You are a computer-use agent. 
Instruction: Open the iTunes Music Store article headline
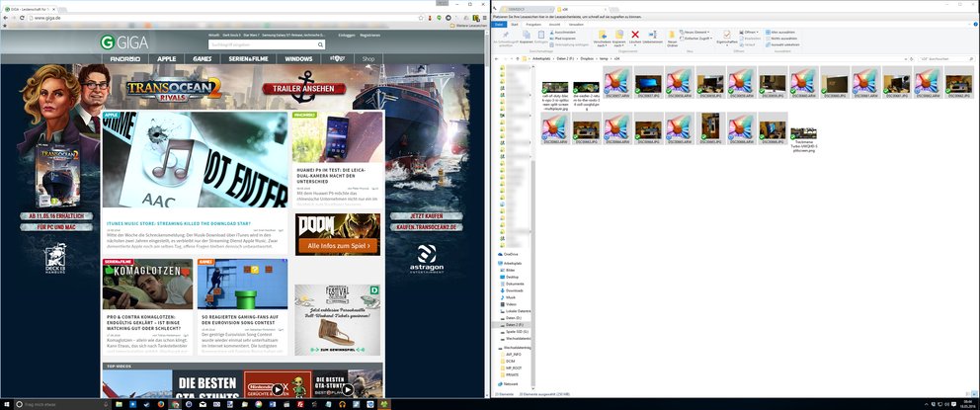178,223
